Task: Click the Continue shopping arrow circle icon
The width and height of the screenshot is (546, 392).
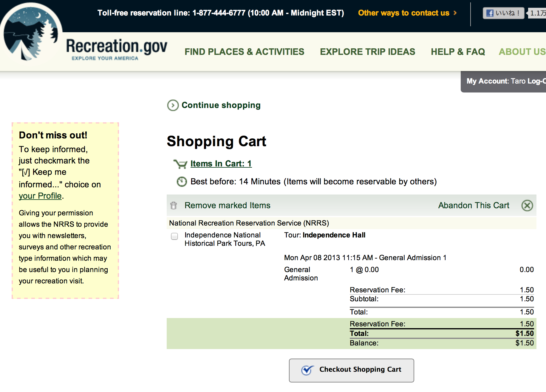Action: 173,105
